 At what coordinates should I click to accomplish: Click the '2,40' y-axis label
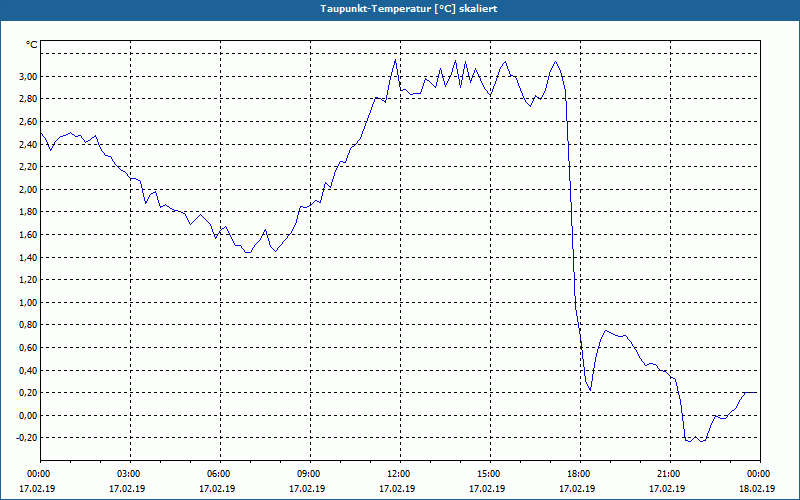point(28,144)
